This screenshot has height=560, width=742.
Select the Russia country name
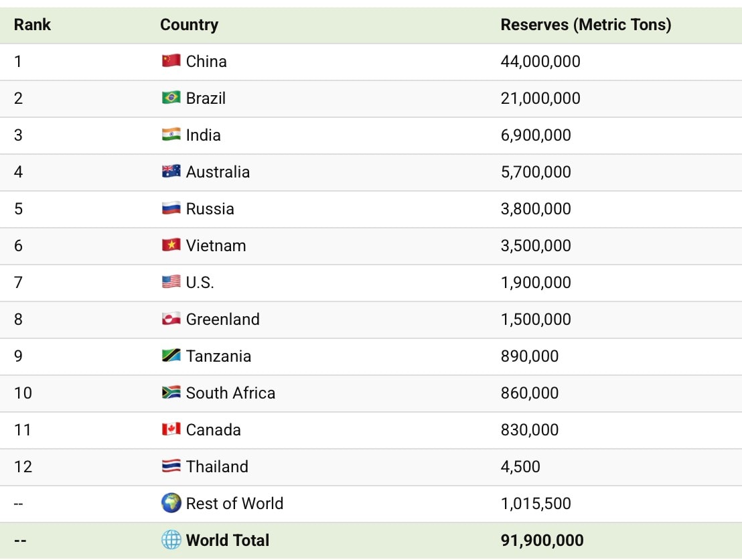210,209
